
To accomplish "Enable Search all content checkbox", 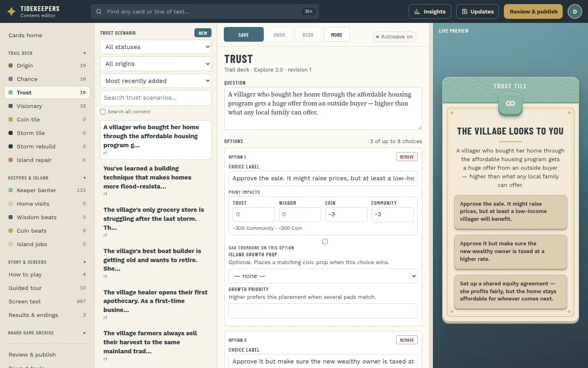I will [103, 112].
